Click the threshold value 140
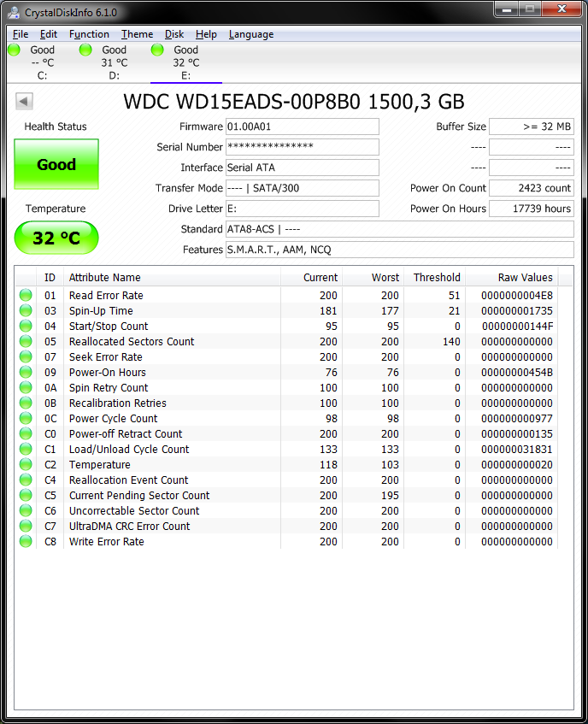This screenshot has width=588, height=724. click(x=451, y=342)
